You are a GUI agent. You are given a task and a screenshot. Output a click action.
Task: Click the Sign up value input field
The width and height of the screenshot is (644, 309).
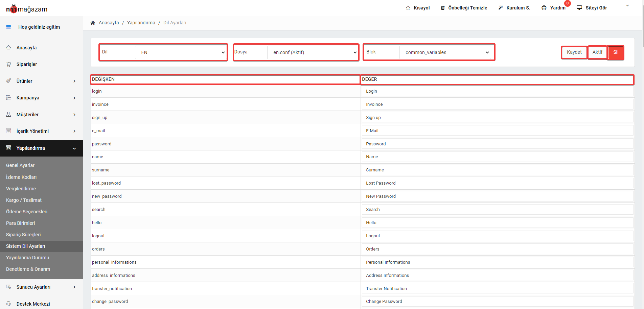(x=498, y=118)
